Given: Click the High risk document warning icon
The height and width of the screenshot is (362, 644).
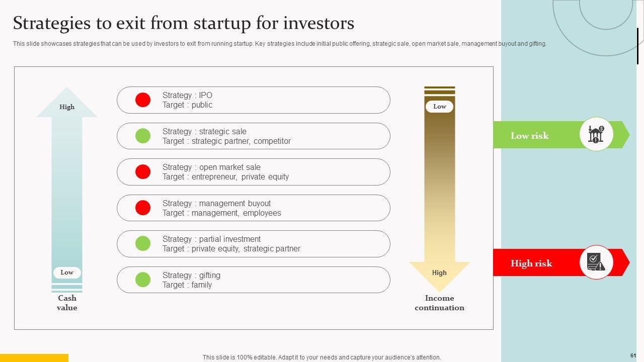Looking at the screenshot, I should 596,262.
